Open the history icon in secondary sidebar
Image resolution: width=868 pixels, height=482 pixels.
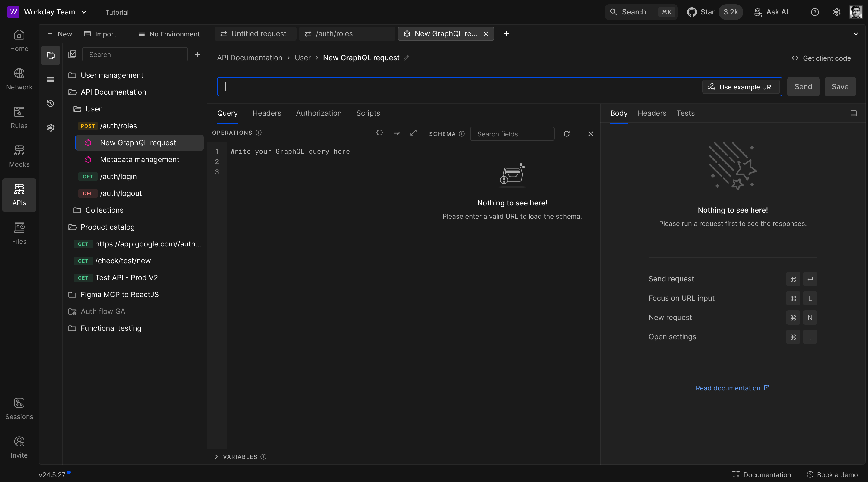(x=51, y=103)
